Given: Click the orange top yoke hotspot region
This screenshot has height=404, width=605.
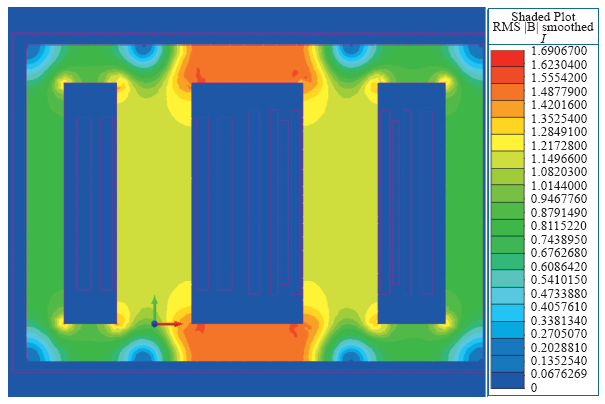Looking at the screenshot, I should (x=247, y=62).
